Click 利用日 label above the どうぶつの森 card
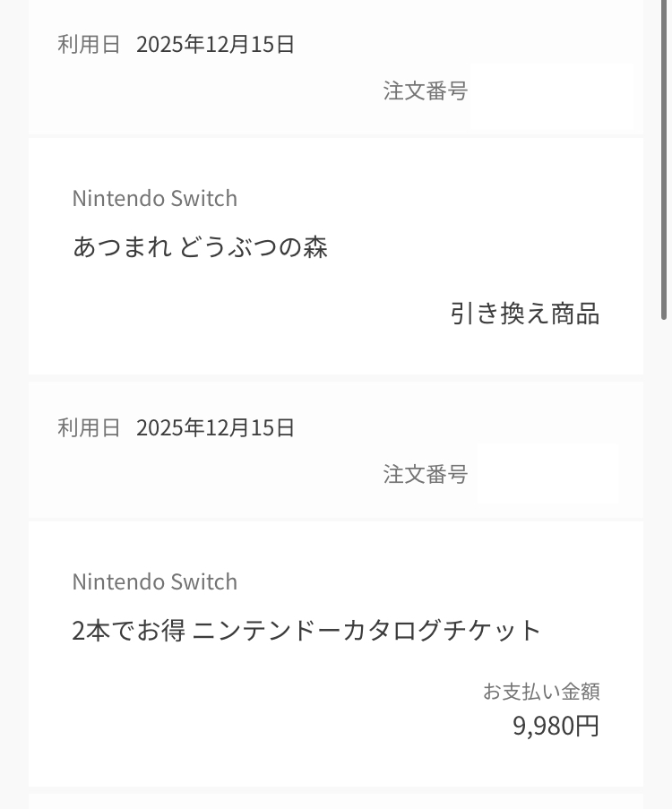The width and height of the screenshot is (672, 809). pyautogui.click(x=89, y=44)
